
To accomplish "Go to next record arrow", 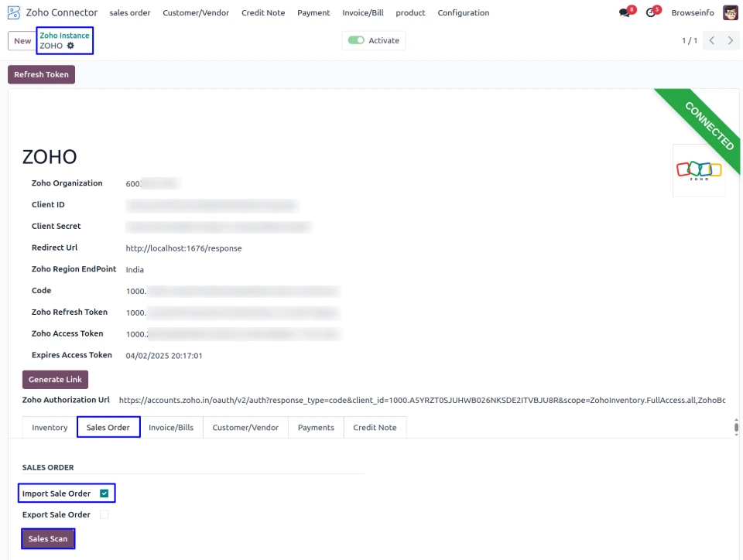I will tap(730, 41).
